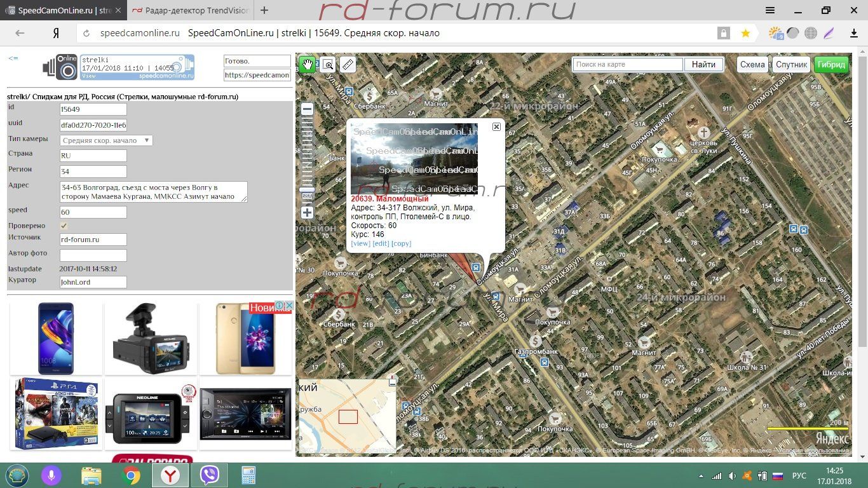
Task: Open the Windows Start button
Action: [17, 475]
